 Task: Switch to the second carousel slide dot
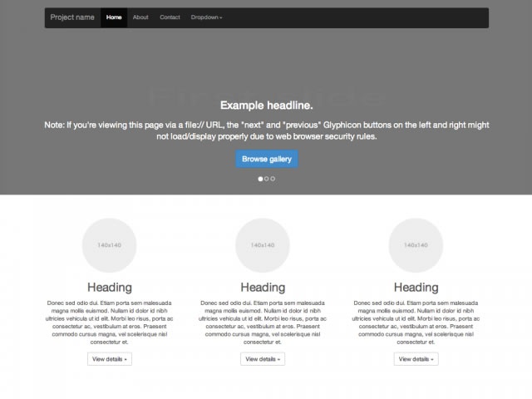(266, 179)
